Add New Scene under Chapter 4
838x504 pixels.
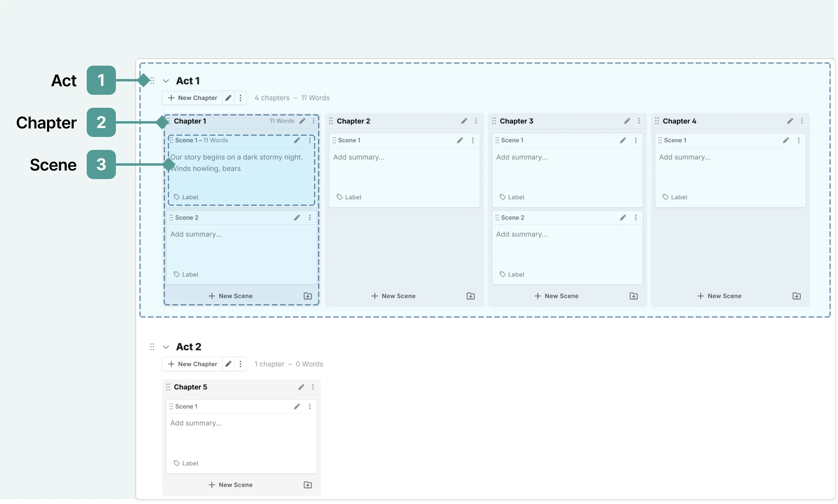719,296
